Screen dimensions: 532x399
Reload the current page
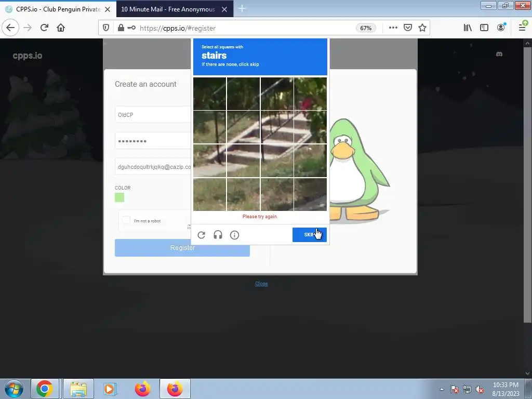[44, 28]
